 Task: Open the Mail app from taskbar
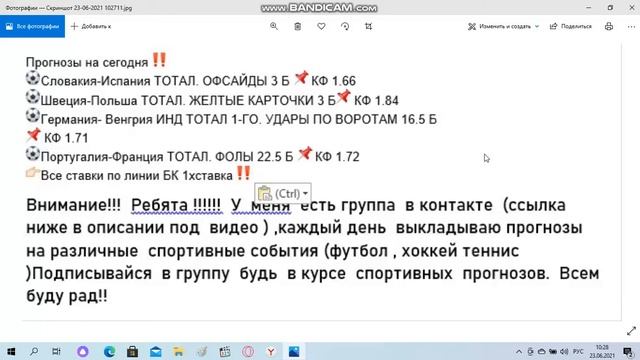pyautogui.click(x=156, y=351)
